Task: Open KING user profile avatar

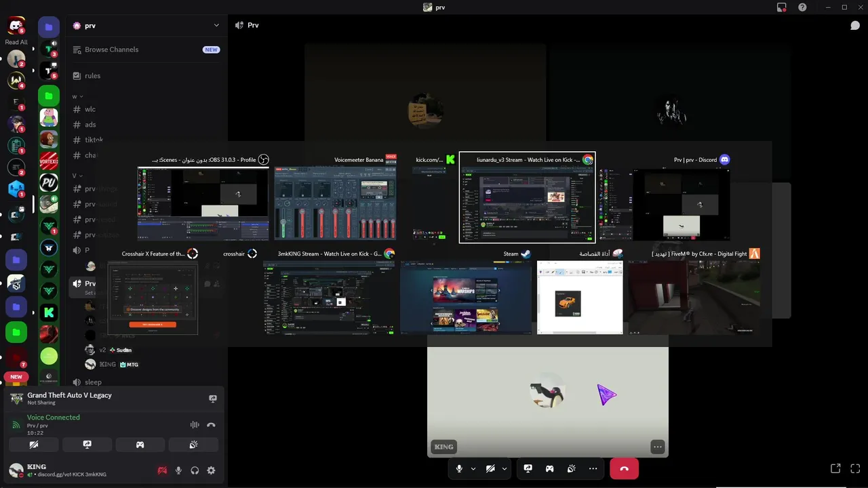Action: 16,470
